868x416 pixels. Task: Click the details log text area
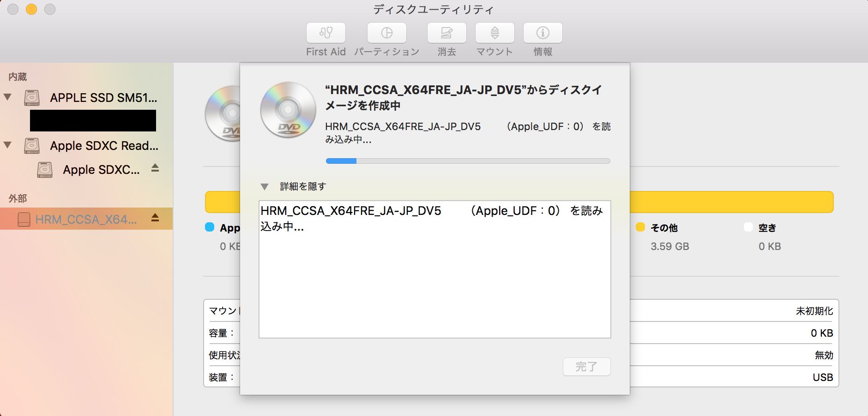[x=435, y=269]
